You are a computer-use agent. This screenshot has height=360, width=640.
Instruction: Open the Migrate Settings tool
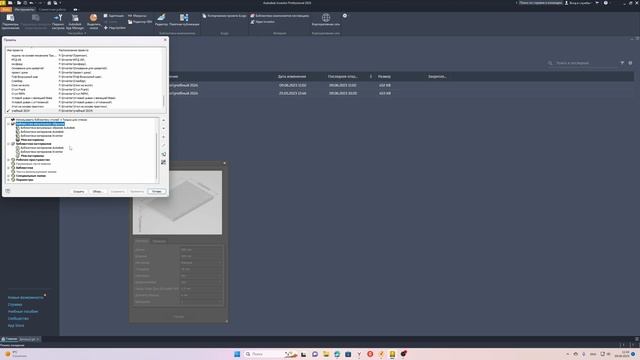(58, 21)
